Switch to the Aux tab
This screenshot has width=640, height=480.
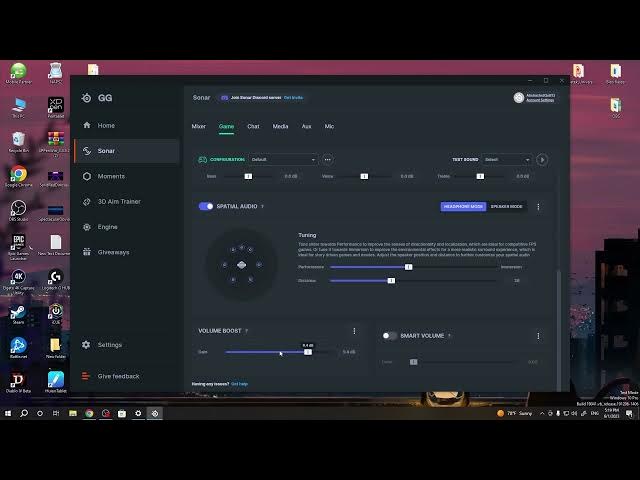coord(307,127)
